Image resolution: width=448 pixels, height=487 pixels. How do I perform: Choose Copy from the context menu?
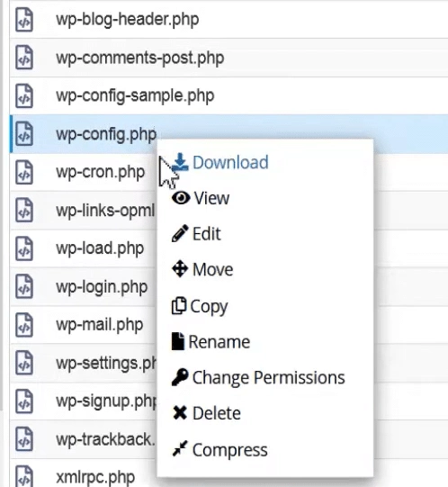tap(209, 307)
